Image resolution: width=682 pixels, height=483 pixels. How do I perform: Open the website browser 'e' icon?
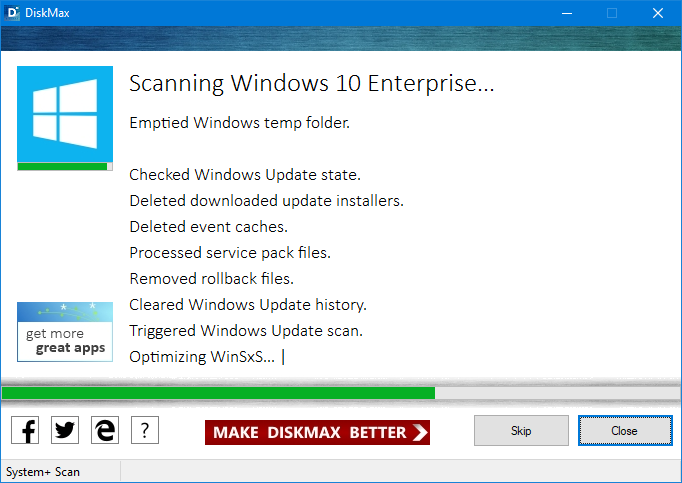[105, 430]
